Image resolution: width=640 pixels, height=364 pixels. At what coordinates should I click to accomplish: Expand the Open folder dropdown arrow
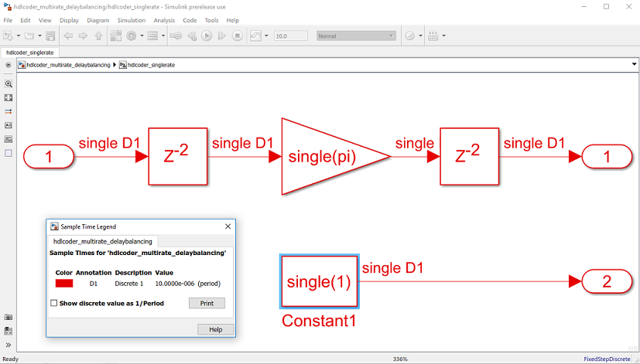(x=39, y=36)
